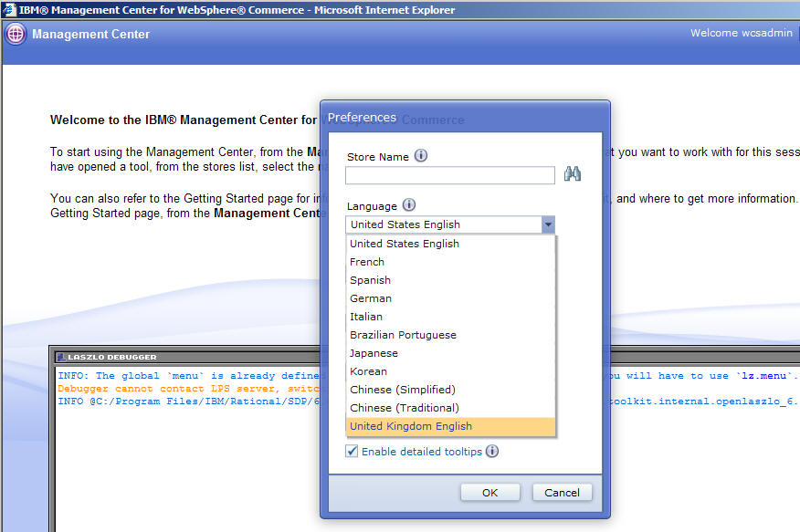Click the 'INFO: The global menu' debugger line
This screenshot has width=800, height=532.
coord(189,376)
